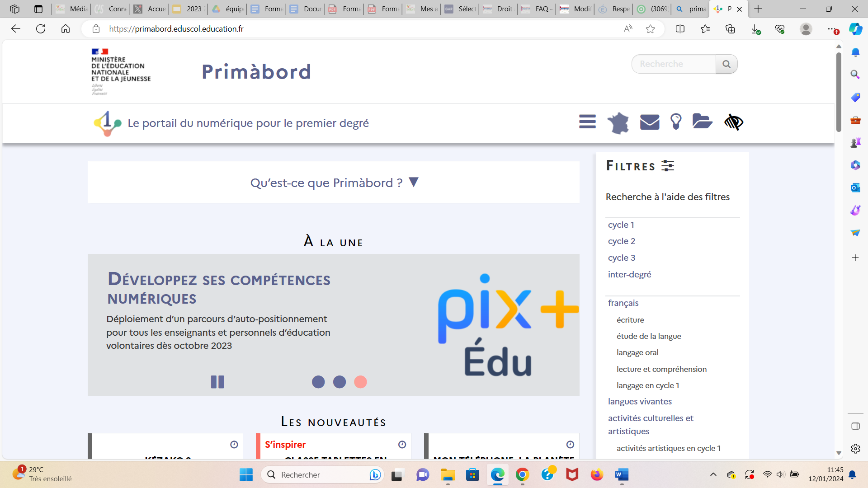Click the clock icon on the first news card
Viewport: 868px width, 488px height.
234,445
